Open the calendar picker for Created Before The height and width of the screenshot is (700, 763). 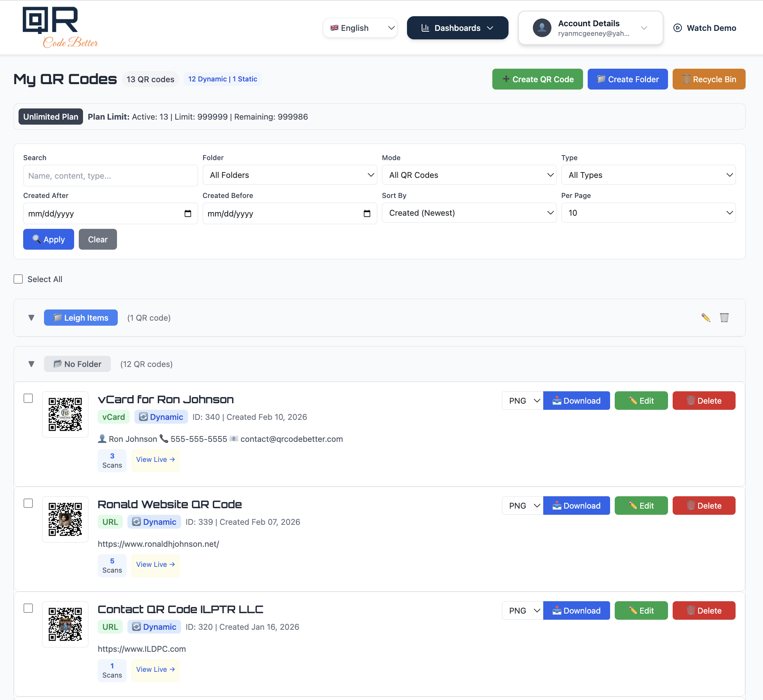click(x=367, y=213)
